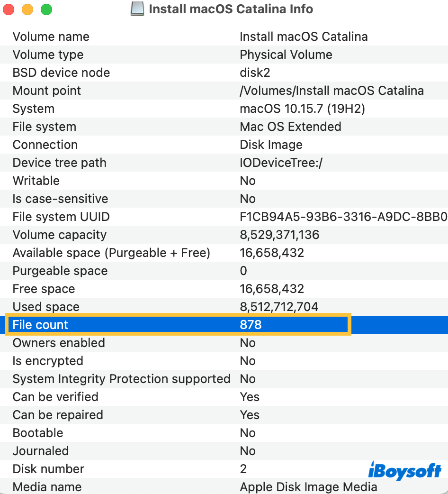
Task: Close the Install macOS Catalina Info window
Action: 9,9
